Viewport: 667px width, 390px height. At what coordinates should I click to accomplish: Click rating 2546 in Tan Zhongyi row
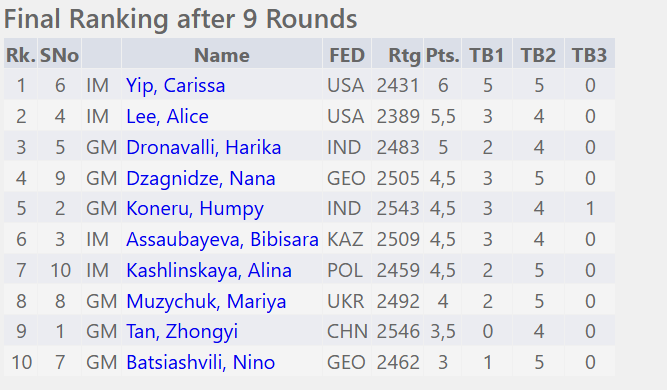tap(398, 332)
